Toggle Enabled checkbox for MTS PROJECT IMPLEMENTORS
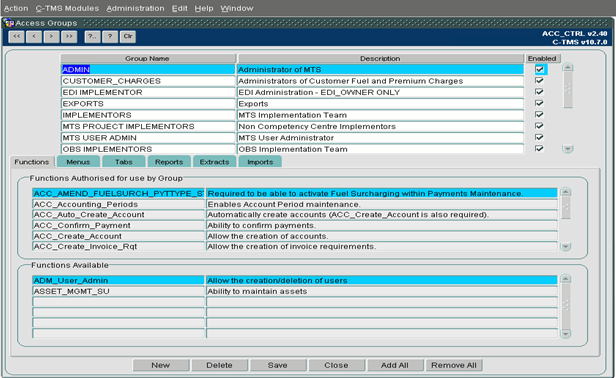This screenshot has width=616, height=378. point(539,126)
